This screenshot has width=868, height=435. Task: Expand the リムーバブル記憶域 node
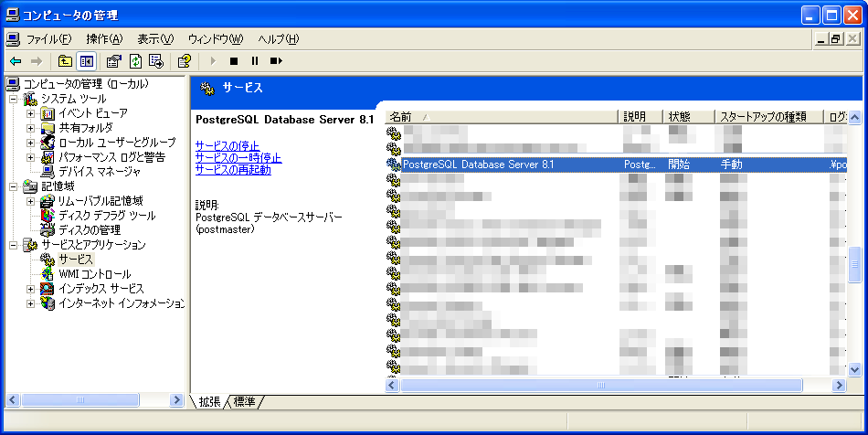(x=31, y=201)
